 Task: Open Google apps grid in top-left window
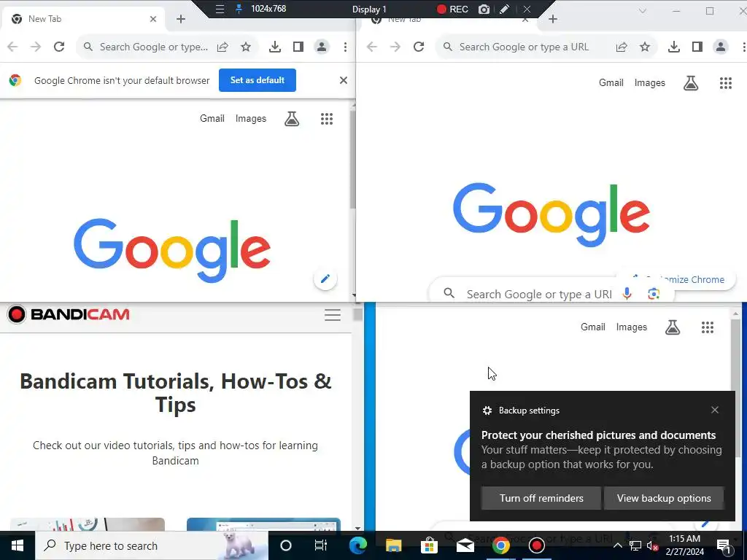327,119
